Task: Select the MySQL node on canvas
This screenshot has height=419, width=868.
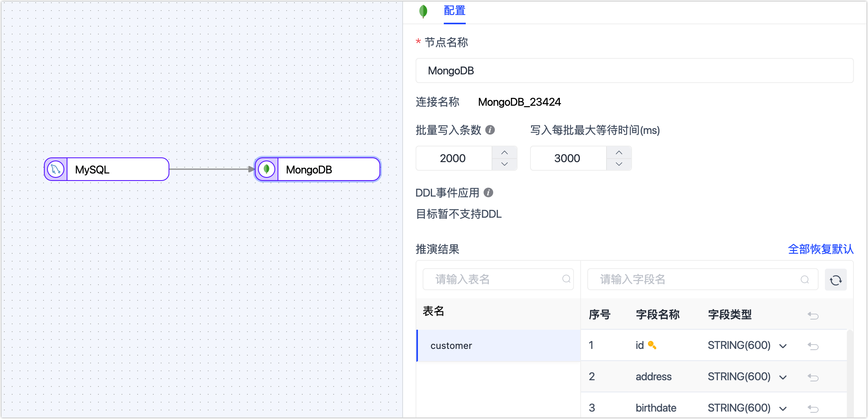Action: [x=107, y=170]
